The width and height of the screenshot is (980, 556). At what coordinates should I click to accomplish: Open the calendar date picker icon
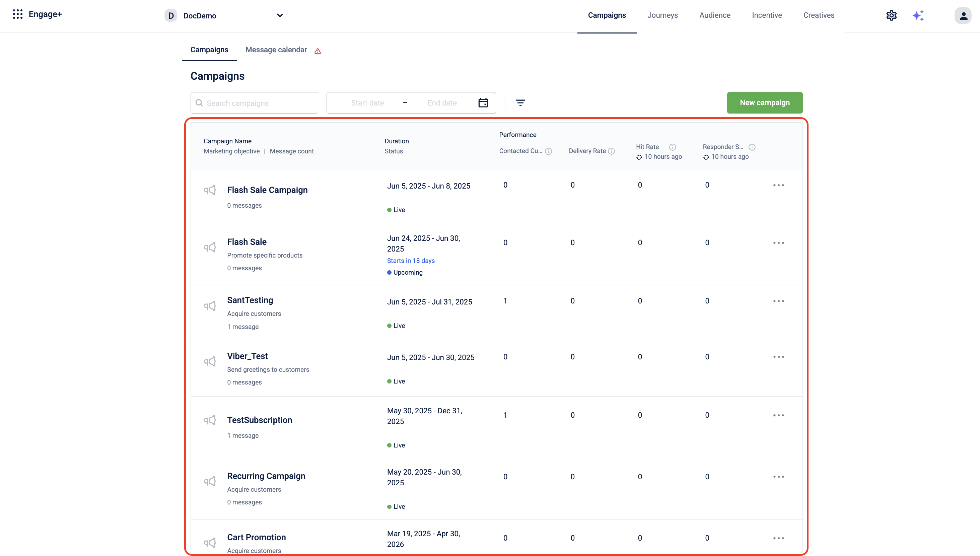[x=483, y=103]
